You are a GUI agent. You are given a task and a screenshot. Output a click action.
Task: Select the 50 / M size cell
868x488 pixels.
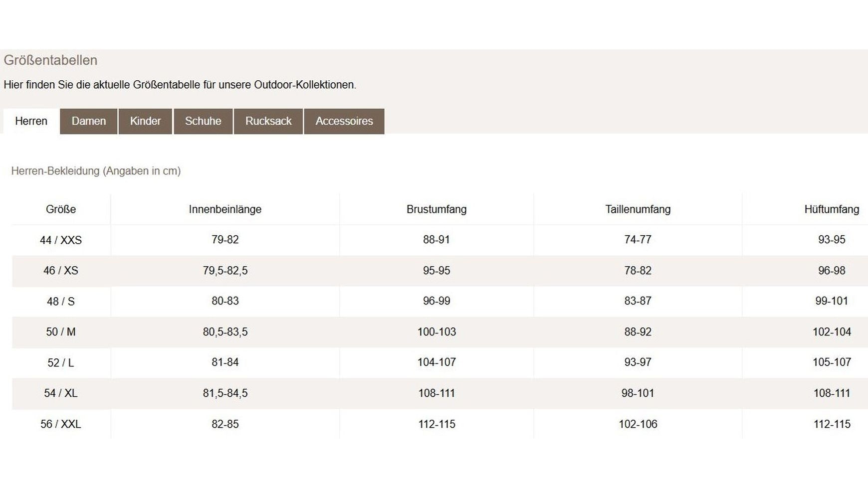[61, 332]
